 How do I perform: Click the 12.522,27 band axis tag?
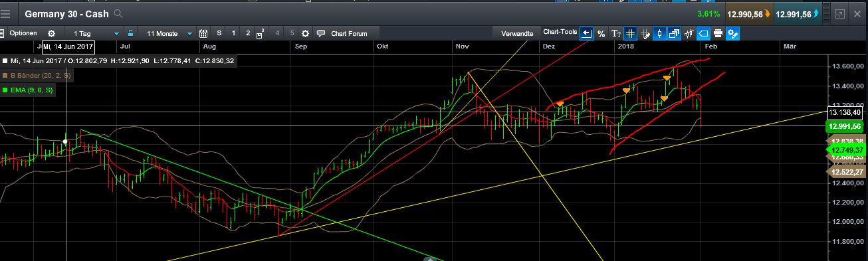pos(846,172)
